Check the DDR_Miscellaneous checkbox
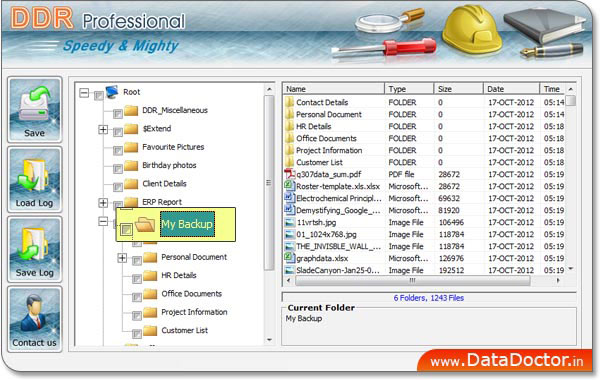Screen dimensions: 600x380 pos(118,114)
